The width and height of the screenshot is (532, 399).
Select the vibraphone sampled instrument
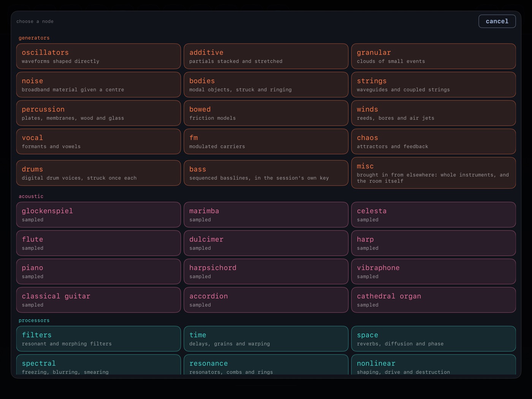pyautogui.click(x=434, y=271)
